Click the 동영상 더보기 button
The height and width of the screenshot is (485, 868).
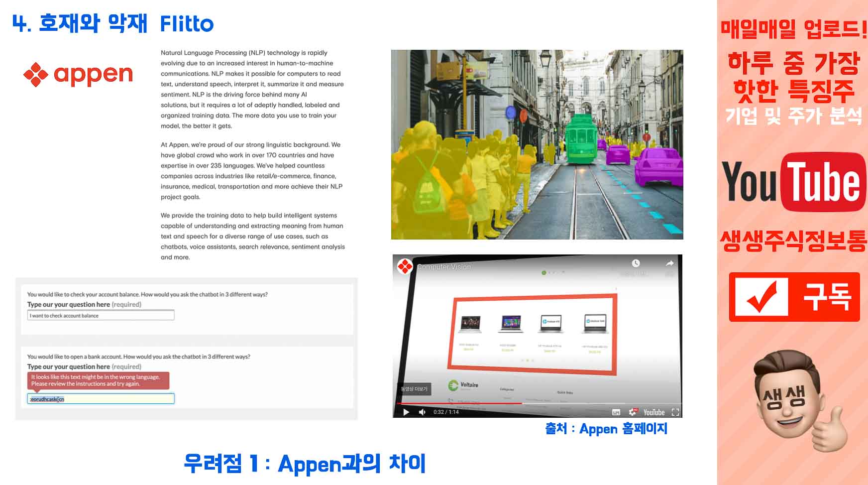pos(414,389)
